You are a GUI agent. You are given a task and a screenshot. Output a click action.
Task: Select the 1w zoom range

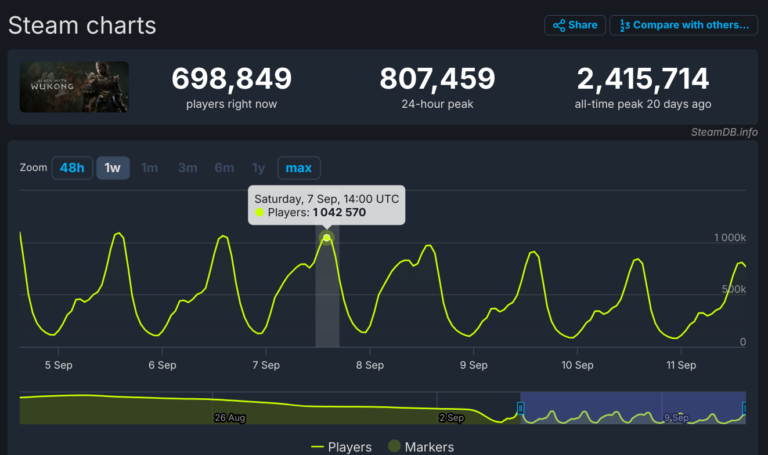pos(112,168)
